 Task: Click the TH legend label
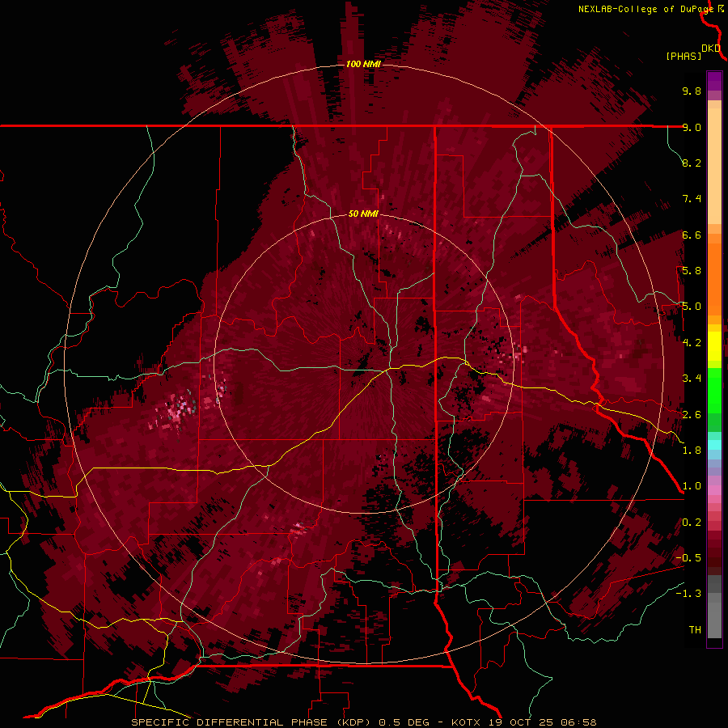click(x=695, y=629)
